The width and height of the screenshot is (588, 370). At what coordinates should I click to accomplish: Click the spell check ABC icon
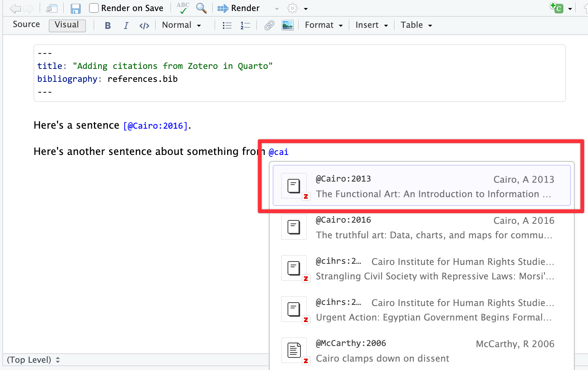coord(183,8)
